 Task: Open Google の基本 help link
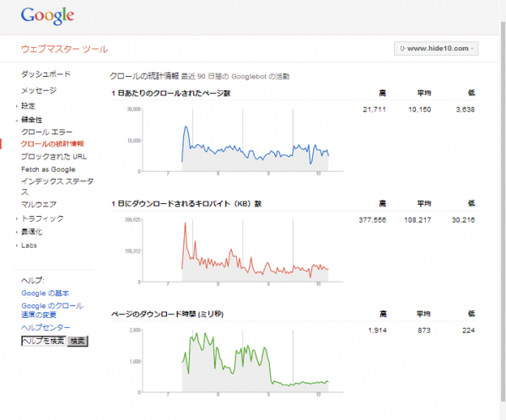[x=46, y=293]
